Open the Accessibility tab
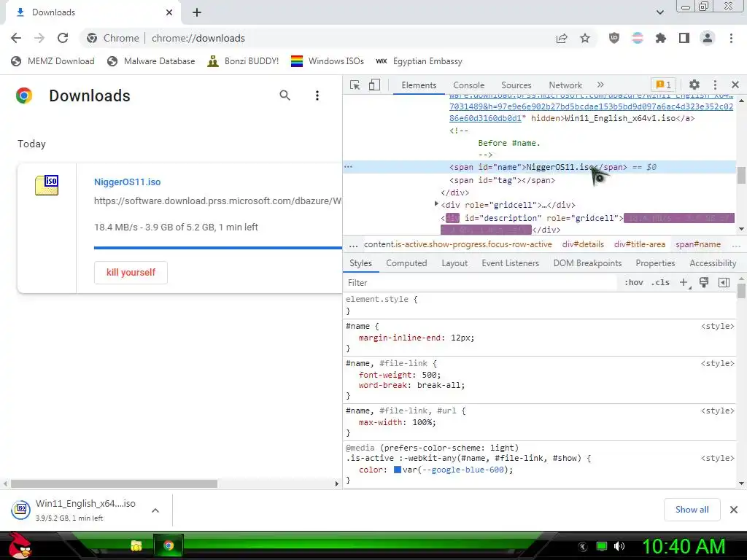747x560 pixels. click(x=713, y=262)
